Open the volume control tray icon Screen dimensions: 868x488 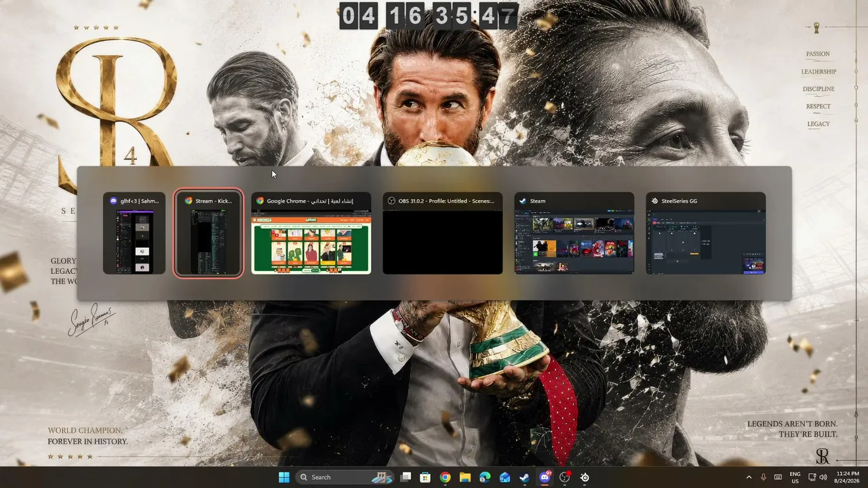823,477
